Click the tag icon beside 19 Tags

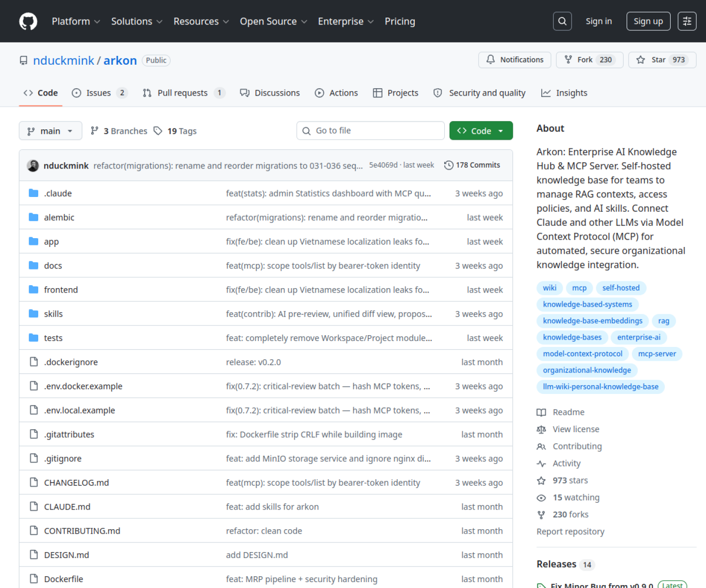[158, 131]
